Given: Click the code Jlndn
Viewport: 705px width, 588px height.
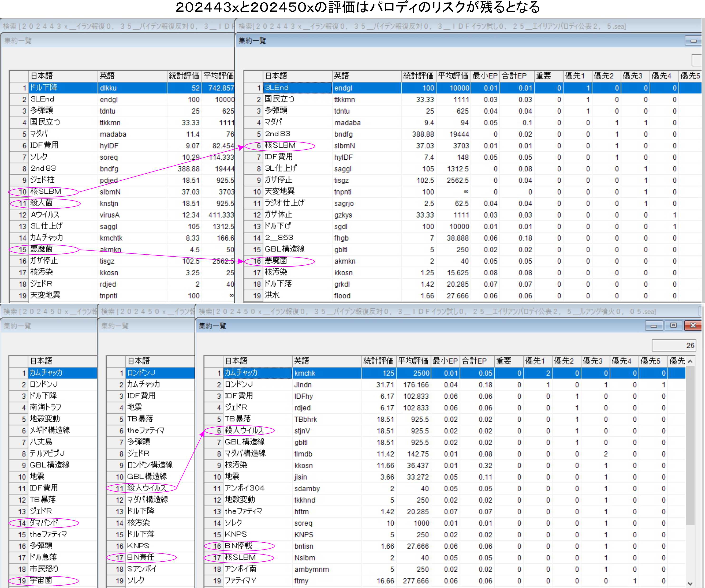Looking at the screenshot, I should point(303,385).
